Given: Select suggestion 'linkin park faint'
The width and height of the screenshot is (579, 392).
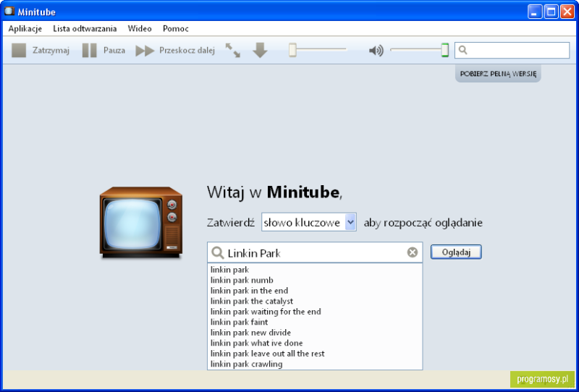Looking at the screenshot, I should coord(315,322).
